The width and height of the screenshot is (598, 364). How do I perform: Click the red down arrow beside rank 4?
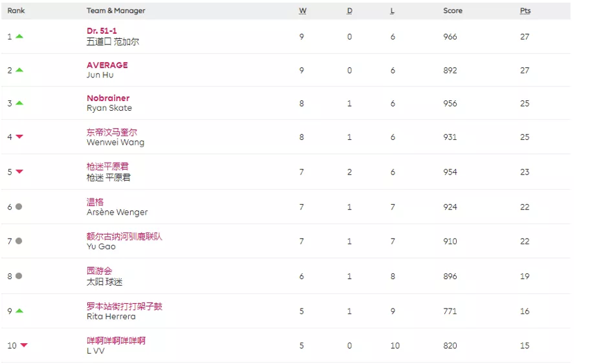coord(19,137)
